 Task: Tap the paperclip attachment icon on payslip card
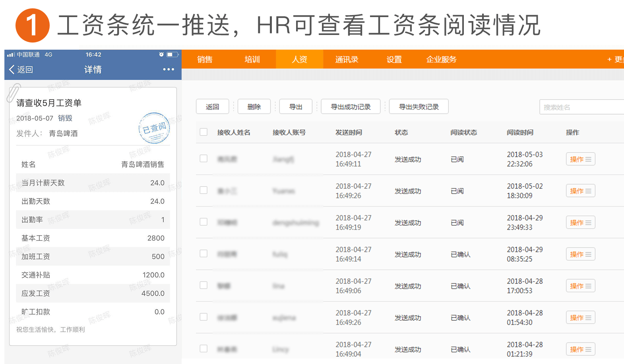[x=14, y=93]
